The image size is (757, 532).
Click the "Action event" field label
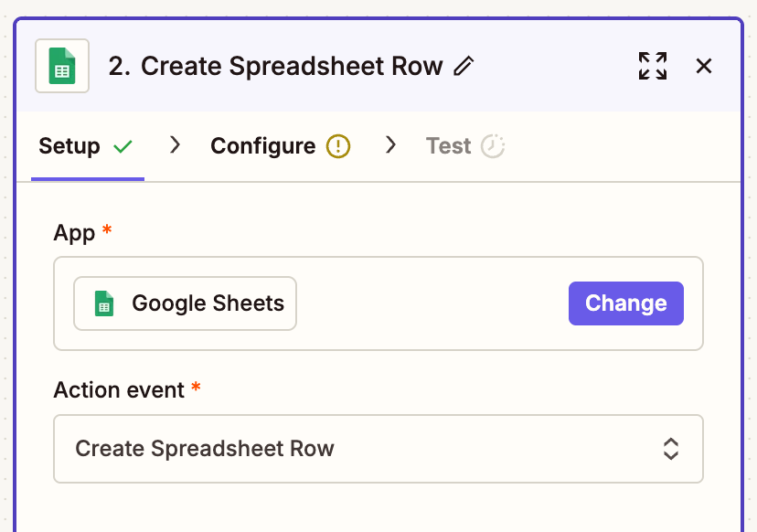point(119,390)
